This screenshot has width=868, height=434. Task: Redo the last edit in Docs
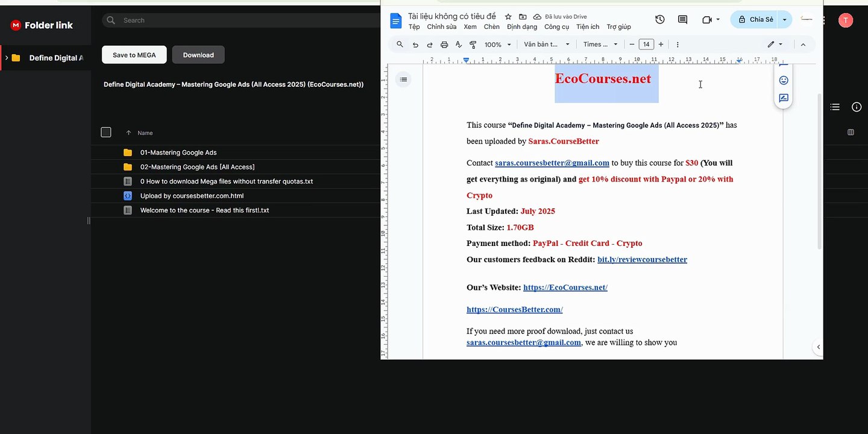pyautogui.click(x=430, y=45)
